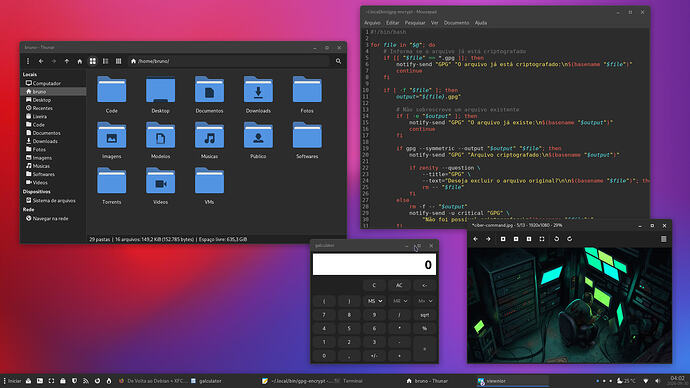Open the Arquivo menu in Mousepad
This screenshot has width=690, height=388.
coord(372,22)
